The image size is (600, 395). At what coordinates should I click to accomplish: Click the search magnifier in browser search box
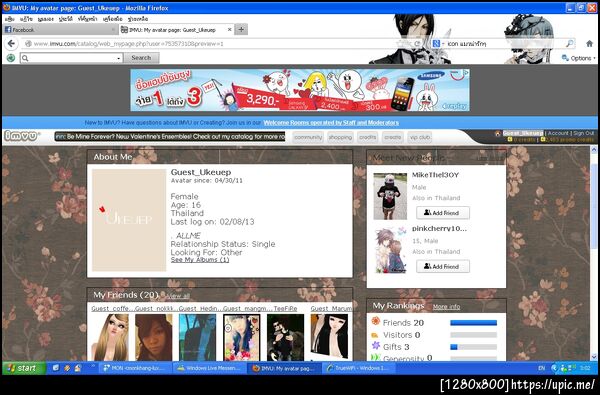(570, 44)
